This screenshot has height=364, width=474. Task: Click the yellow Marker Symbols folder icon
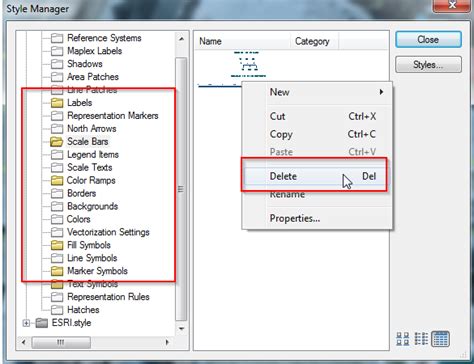click(57, 271)
